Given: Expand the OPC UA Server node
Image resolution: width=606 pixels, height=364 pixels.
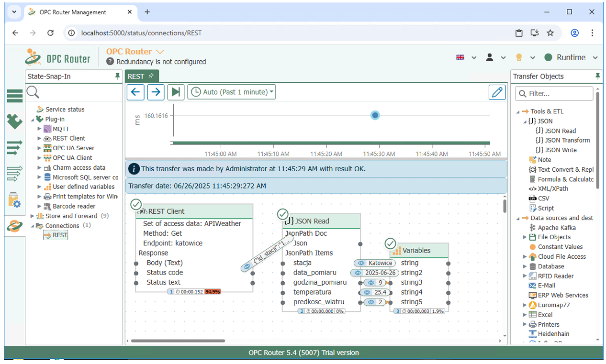Looking at the screenshot, I should tap(39, 148).
